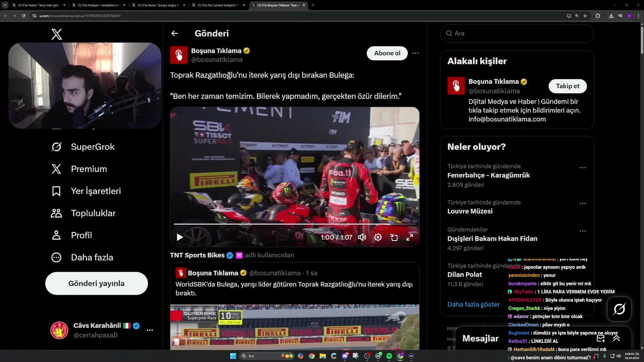Expand the Mesajlar drawer
644x362 pixels.
click(x=616, y=338)
